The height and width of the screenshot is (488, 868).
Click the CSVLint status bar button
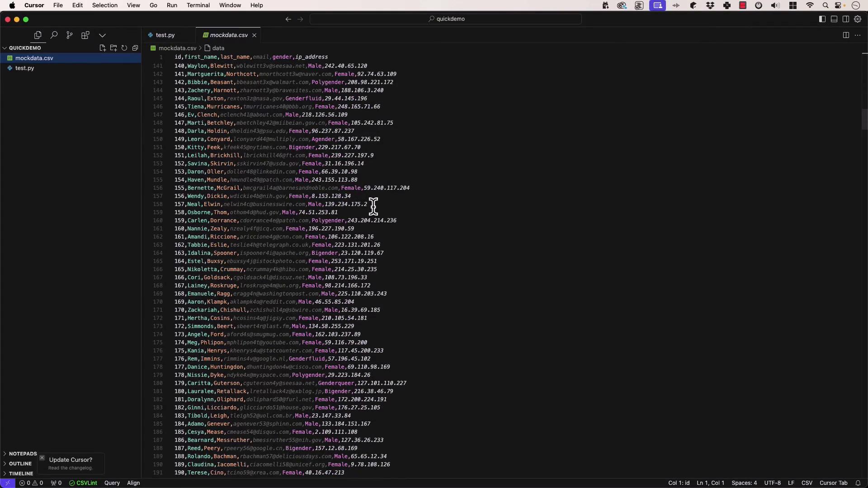pos(83,483)
